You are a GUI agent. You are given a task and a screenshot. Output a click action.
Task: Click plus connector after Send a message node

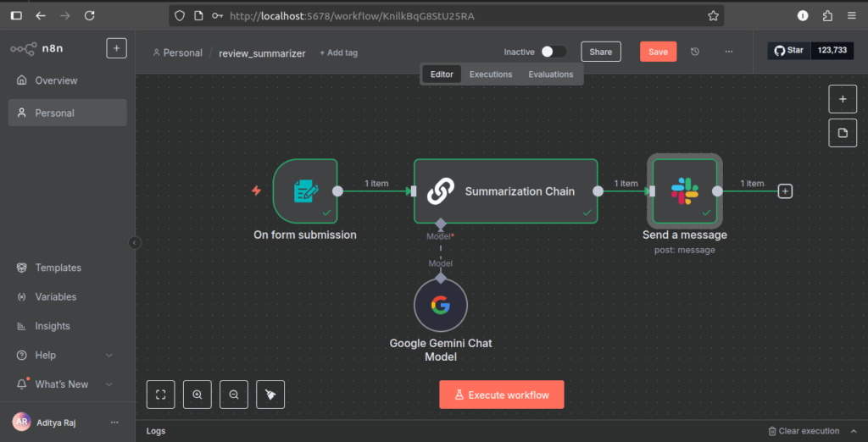[x=785, y=191]
